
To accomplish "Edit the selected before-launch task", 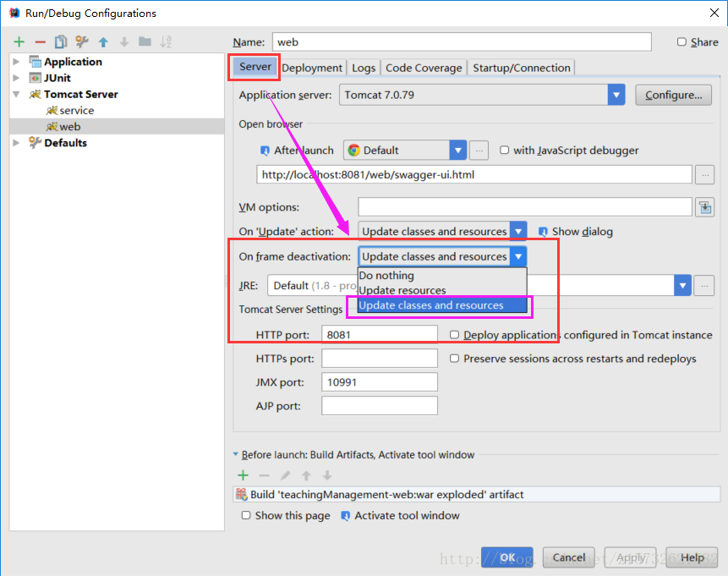I will tap(285, 475).
